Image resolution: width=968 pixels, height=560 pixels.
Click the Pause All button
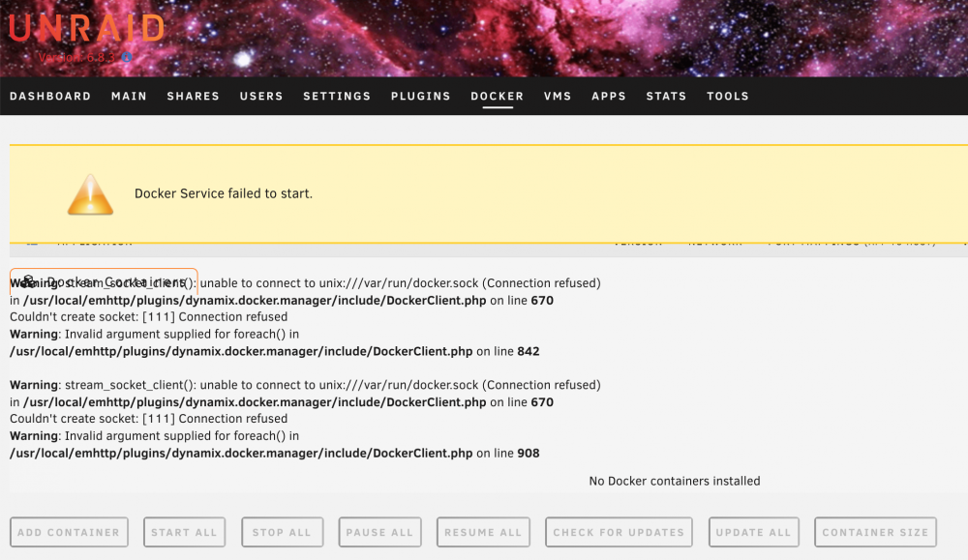[x=379, y=532]
